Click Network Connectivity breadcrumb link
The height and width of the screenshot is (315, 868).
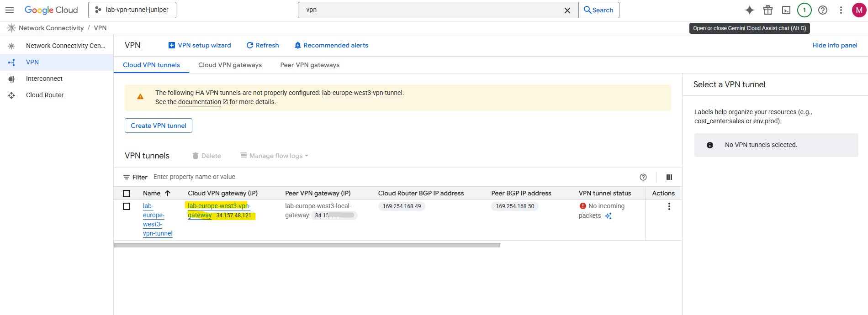[x=51, y=28]
